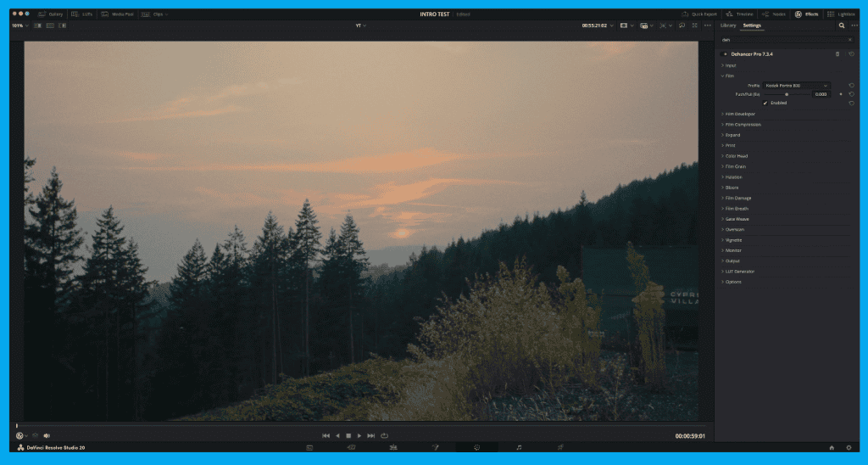
Task: Open the Nodes editor panel
Action: click(x=773, y=14)
